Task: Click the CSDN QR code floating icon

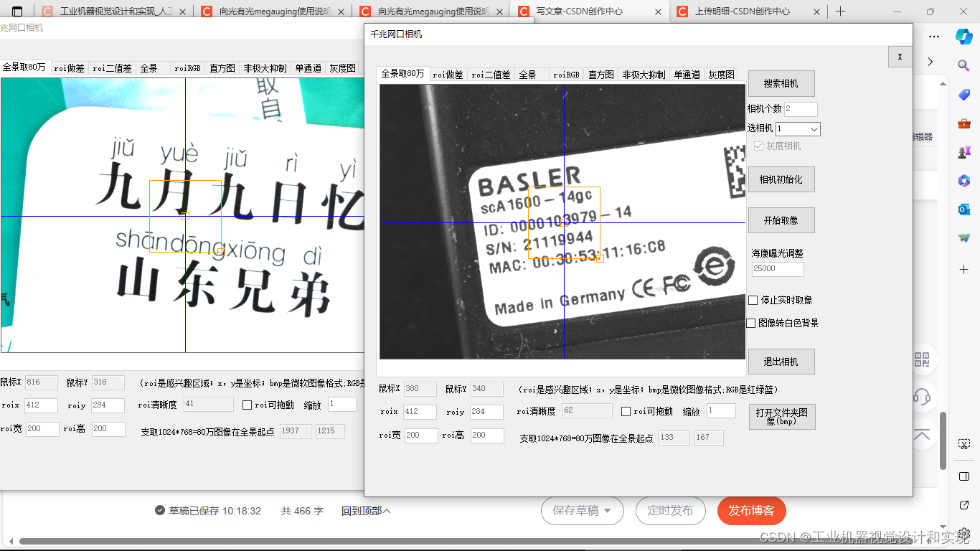Action: 922,359
